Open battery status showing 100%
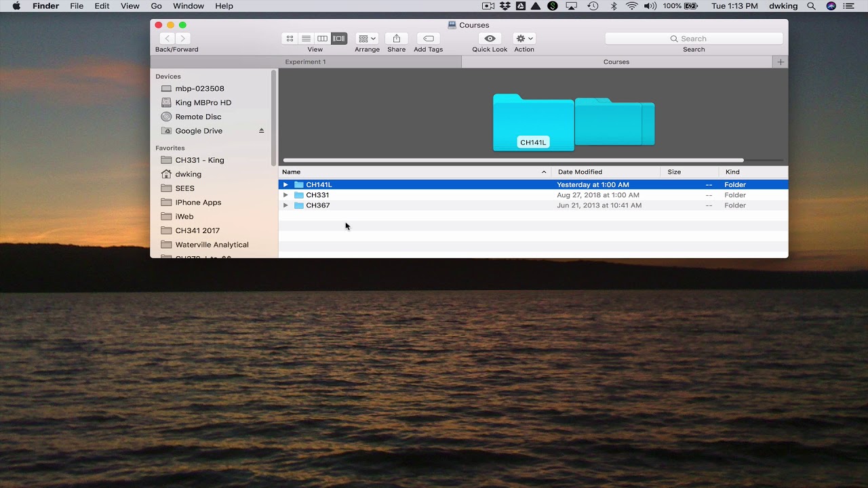The height and width of the screenshot is (488, 868). (x=680, y=6)
